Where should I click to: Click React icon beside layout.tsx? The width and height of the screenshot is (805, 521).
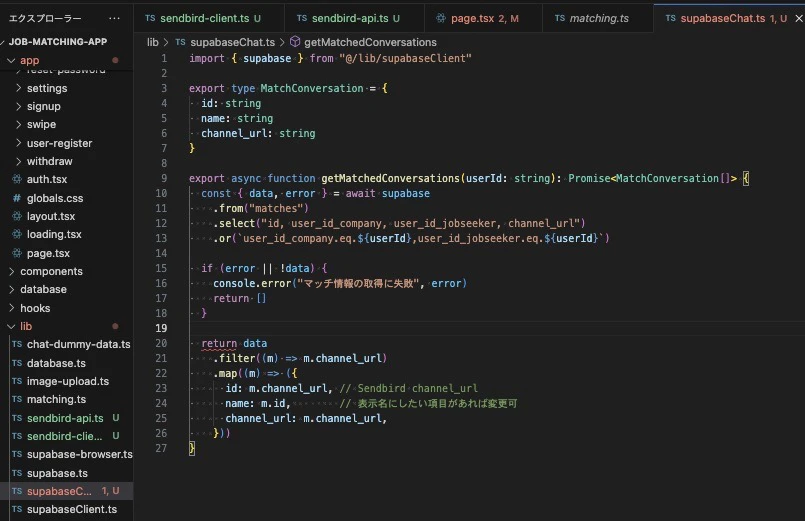click(x=17, y=216)
